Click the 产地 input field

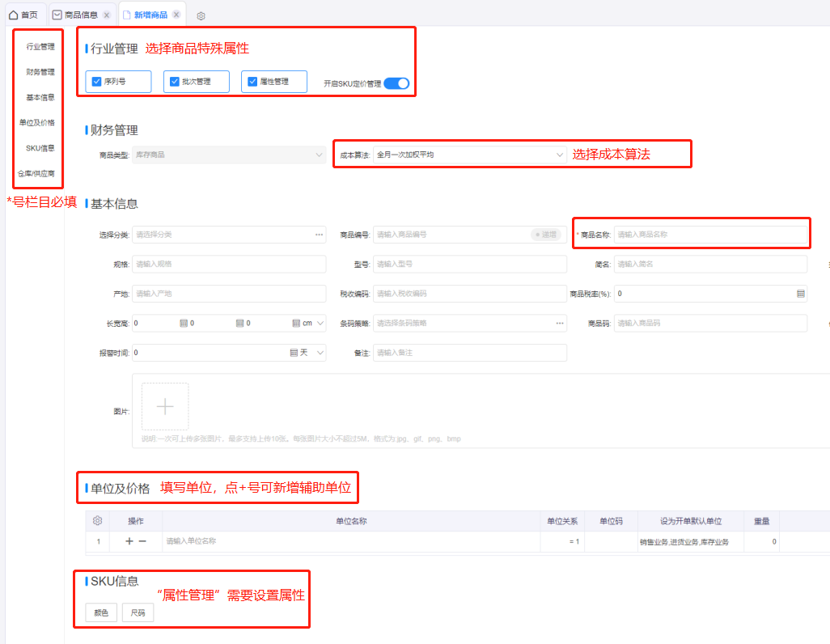tap(229, 294)
